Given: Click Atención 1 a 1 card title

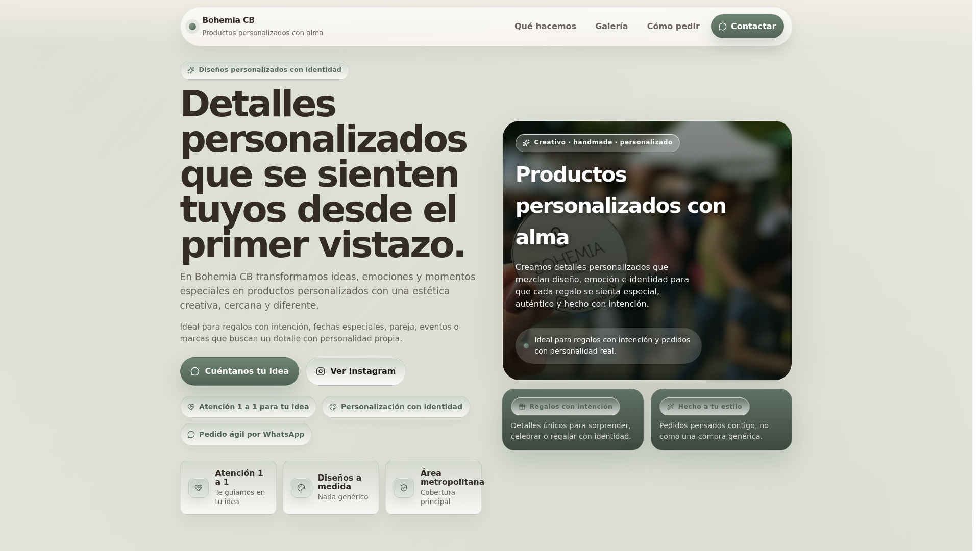Looking at the screenshot, I should [239, 478].
